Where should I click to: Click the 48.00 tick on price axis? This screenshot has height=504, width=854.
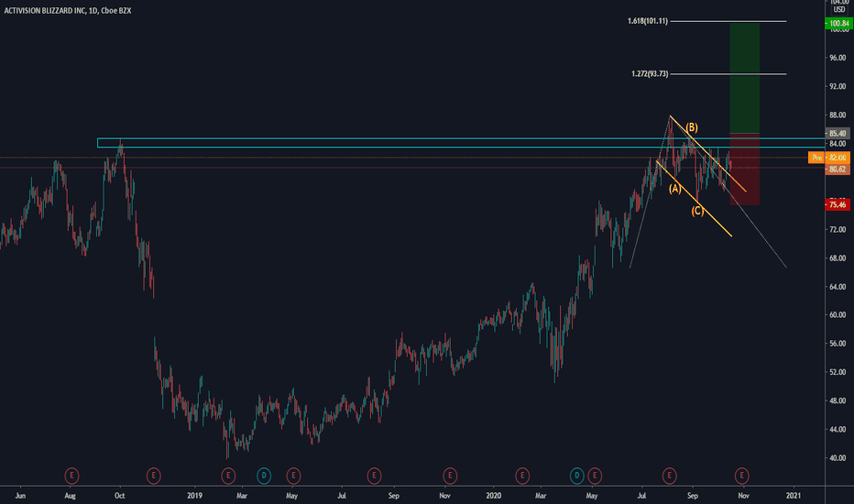(838, 400)
